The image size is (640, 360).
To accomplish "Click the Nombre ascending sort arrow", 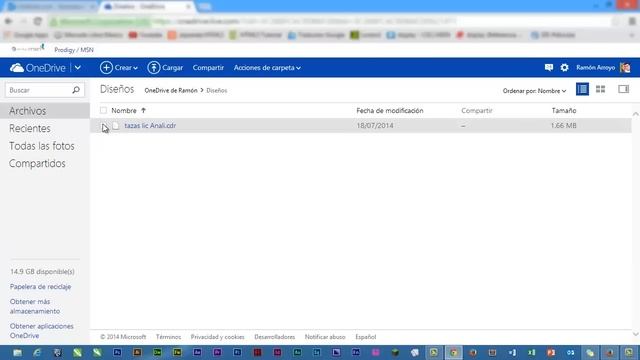I will (x=143, y=111).
